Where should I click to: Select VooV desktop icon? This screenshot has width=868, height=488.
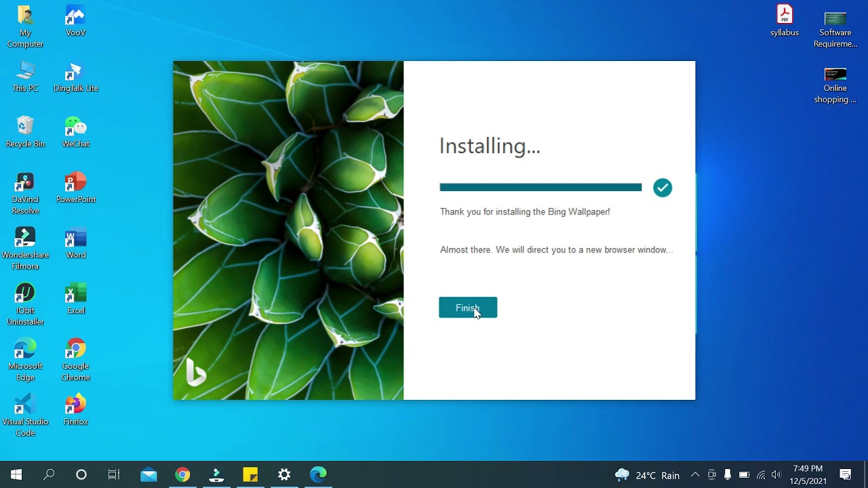click(76, 21)
